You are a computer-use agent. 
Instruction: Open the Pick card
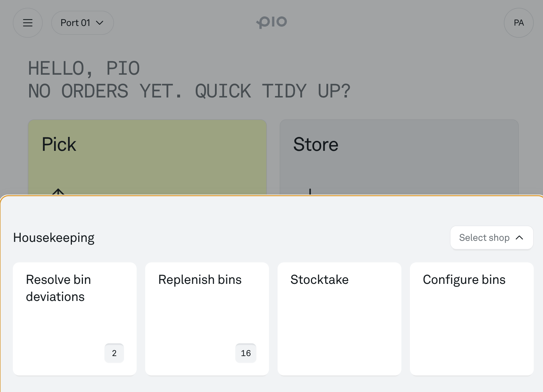point(147,158)
